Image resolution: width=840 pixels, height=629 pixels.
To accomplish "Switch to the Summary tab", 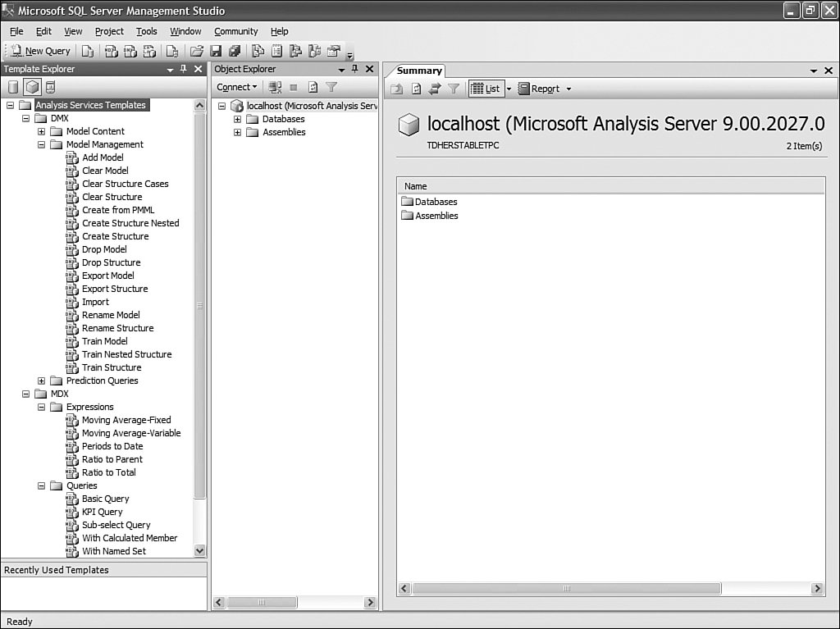I will click(419, 71).
